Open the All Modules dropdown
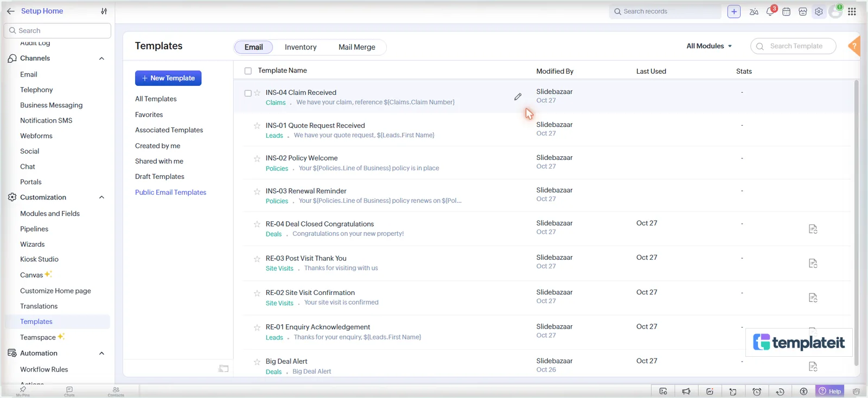Viewport: 868px width, 398px height. coord(709,46)
